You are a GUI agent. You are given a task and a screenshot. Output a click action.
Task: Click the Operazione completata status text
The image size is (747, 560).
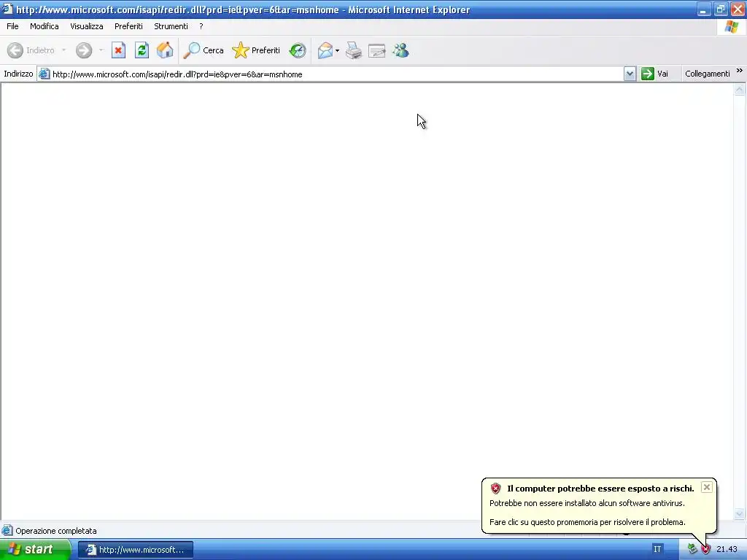55,531
